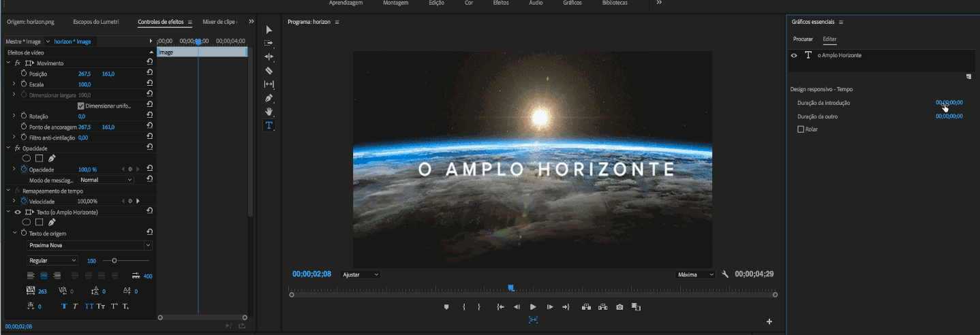
Task: Collapse the Movimento effect group
Action: [x=8, y=63]
